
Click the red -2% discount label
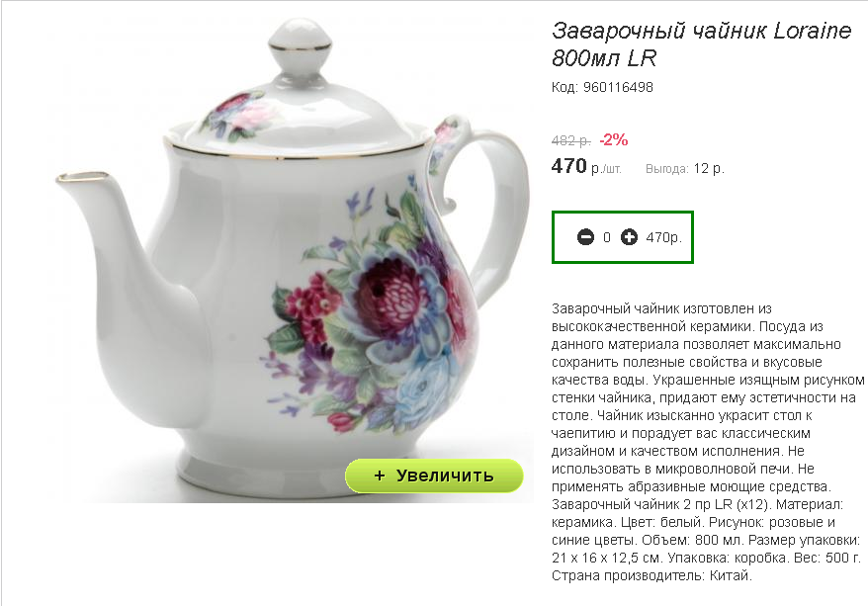tap(613, 140)
